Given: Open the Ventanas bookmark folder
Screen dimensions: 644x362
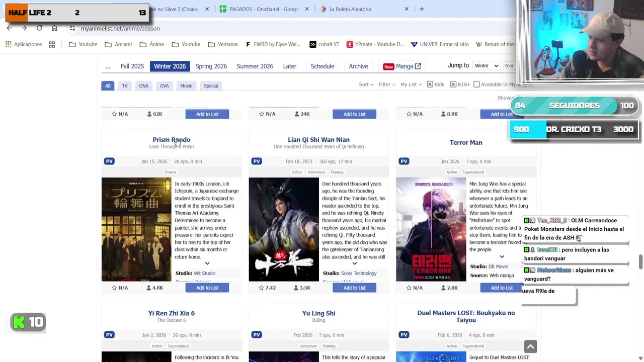Looking at the screenshot, I should pyautogui.click(x=223, y=44).
